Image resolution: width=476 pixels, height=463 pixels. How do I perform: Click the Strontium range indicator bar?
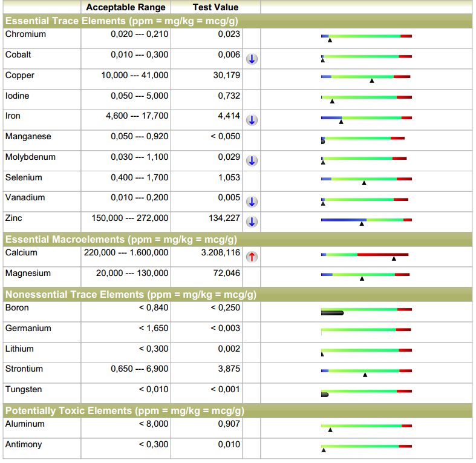tap(367, 370)
